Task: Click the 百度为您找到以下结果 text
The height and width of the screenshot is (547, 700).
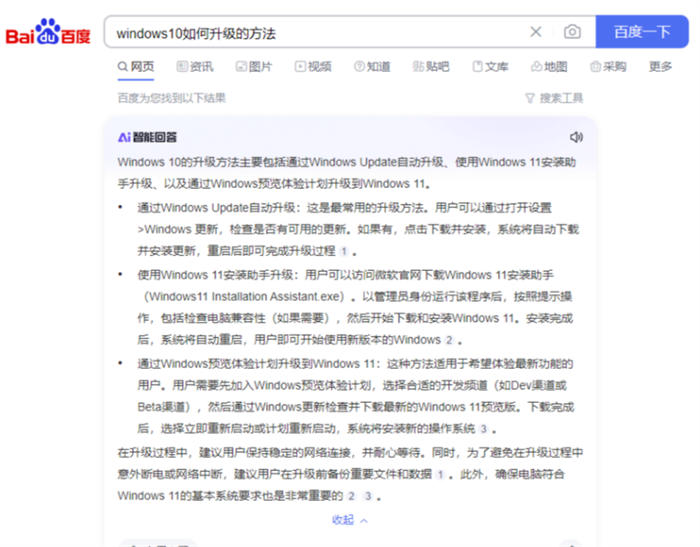Action: (172, 98)
